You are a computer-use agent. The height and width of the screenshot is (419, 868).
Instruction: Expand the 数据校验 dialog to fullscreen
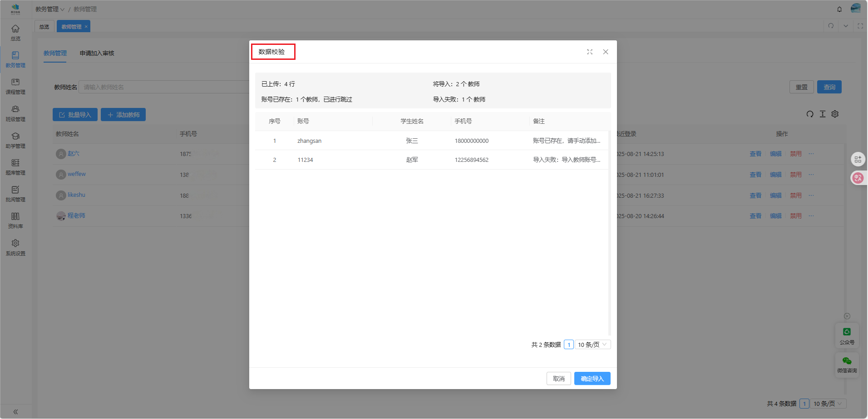tap(590, 52)
